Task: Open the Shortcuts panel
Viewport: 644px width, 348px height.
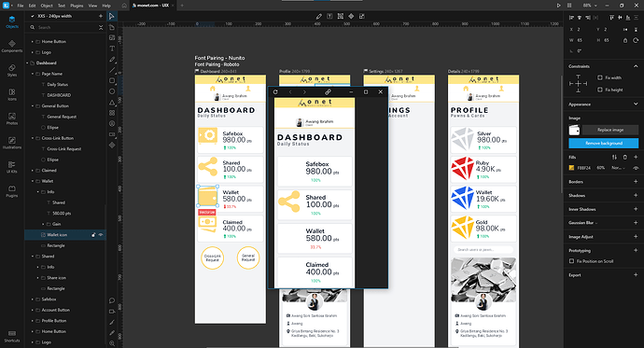Action: point(12,336)
